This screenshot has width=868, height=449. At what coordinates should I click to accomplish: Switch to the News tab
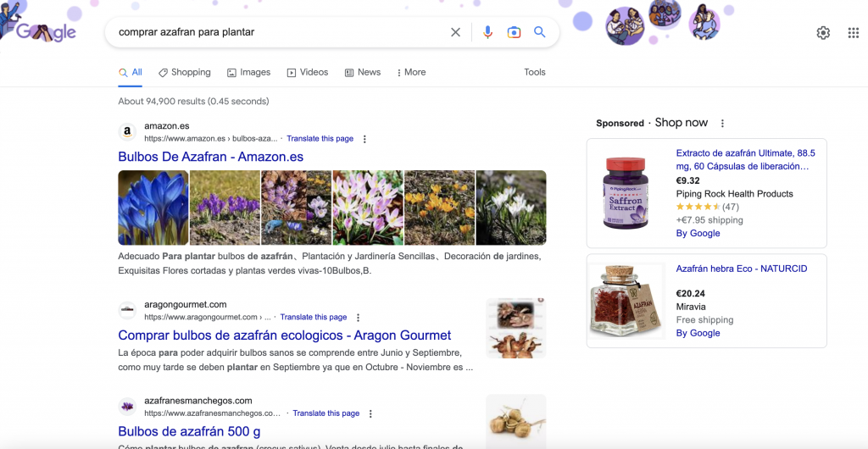coord(363,73)
